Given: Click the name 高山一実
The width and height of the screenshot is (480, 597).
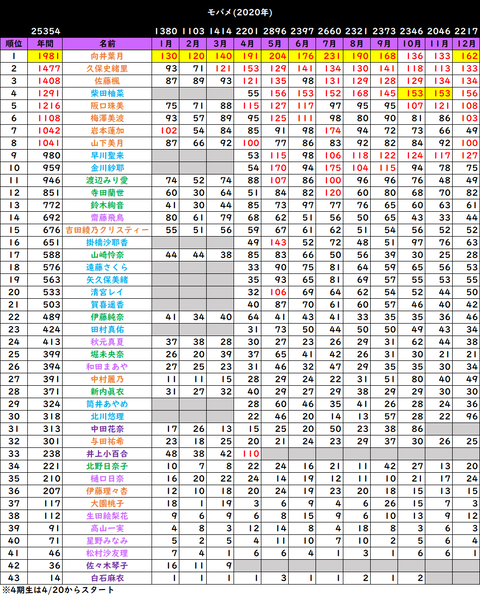Looking at the screenshot, I should [x=107, y=528].
